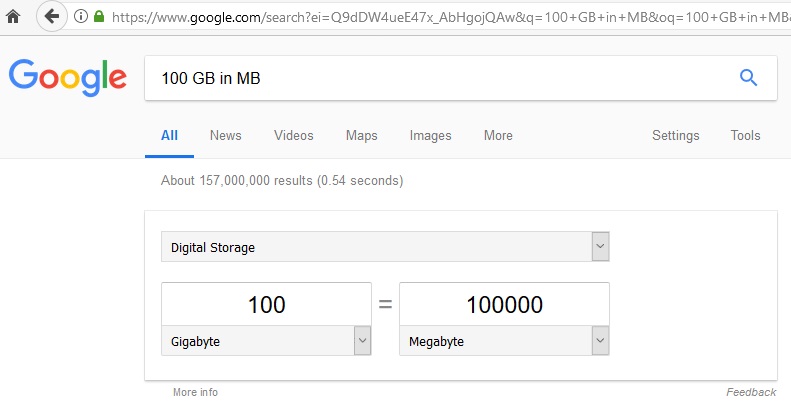Open the Maps results tab
Screen dimensions: 791x405
coord(361,135)
